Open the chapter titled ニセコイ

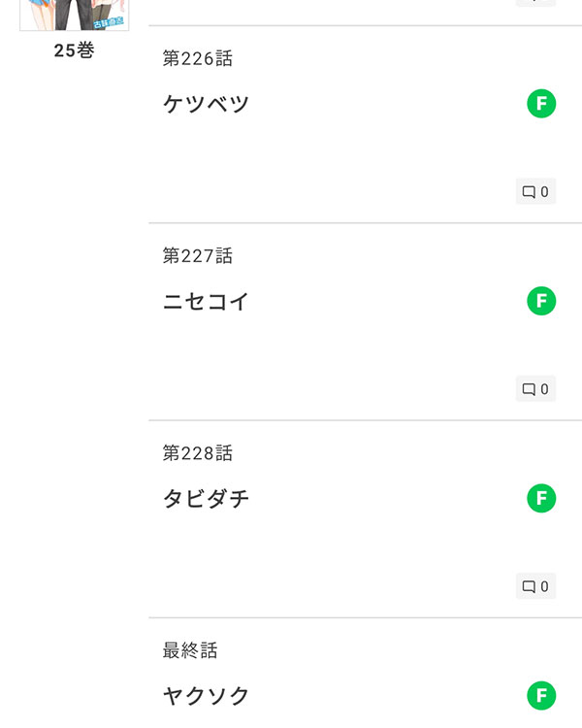206,301
